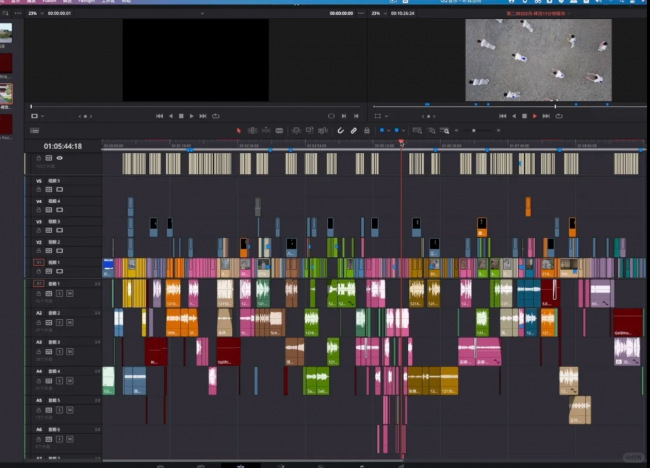Image resolution: width=650 pixels, height=468 pixels.
Task: Click the aerial-view clip thumbnail in viewer
Action: pyautogui.click(x=538, y=59)
